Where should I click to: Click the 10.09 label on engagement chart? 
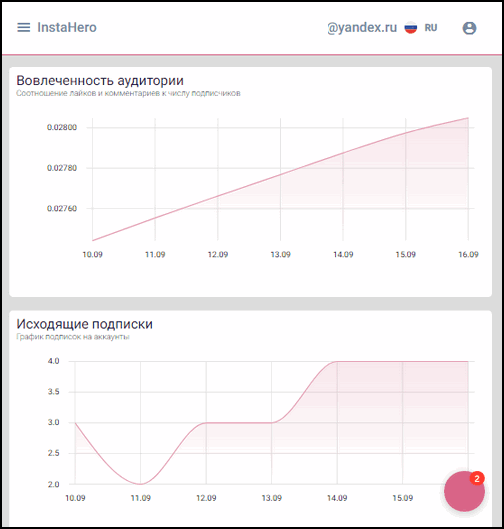point(92,254)
